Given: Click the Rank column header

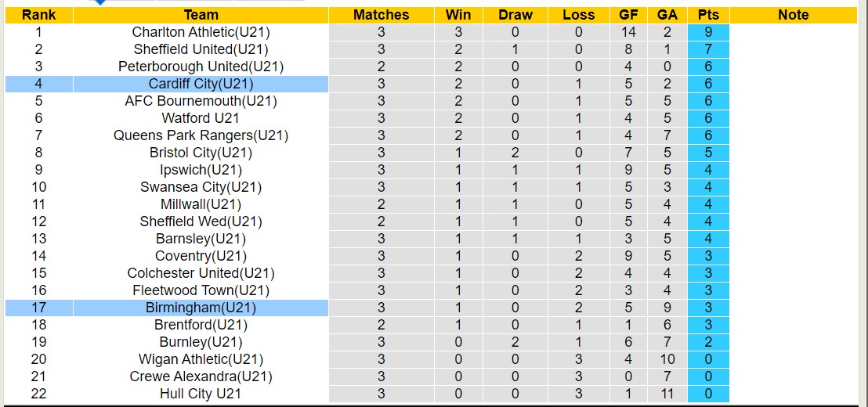Looking at the screenshot, I should click(x=38, y=15).
